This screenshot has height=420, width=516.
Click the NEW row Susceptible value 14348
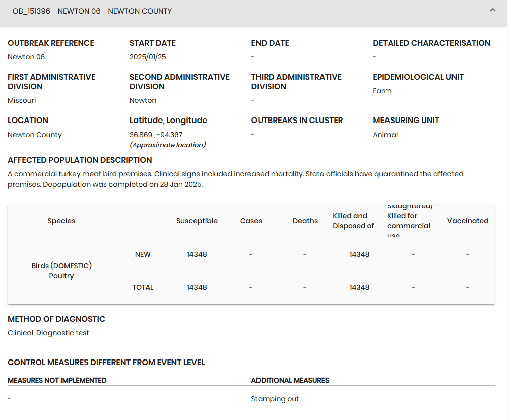[x=197, y=254]
